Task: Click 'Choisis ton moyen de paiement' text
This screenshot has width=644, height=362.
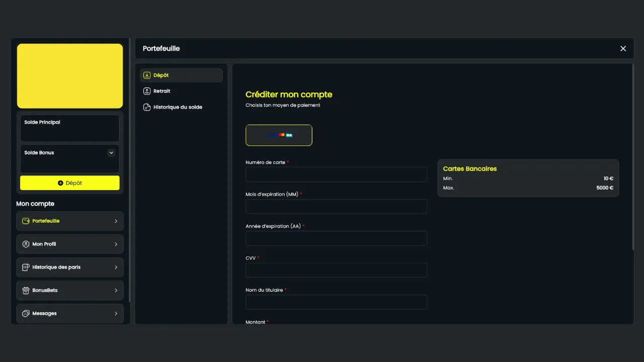Action: click(x=283, y=106)
